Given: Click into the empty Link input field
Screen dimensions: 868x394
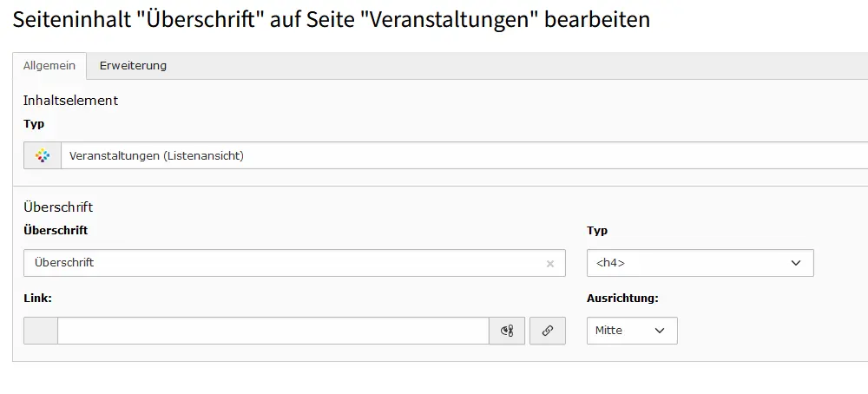Looking at the screenshot, I should (273, 331).
